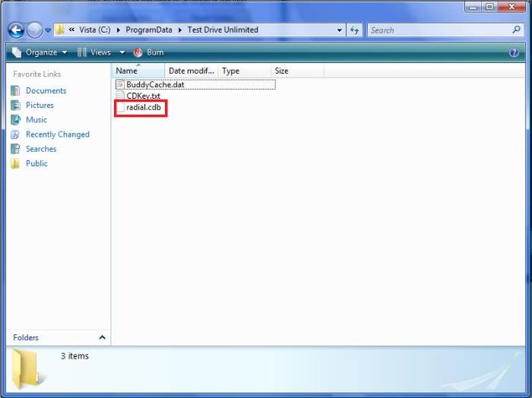Screen dimensions: 532x398
Task: Select the radial.cdb file
Action: point(144,107)
